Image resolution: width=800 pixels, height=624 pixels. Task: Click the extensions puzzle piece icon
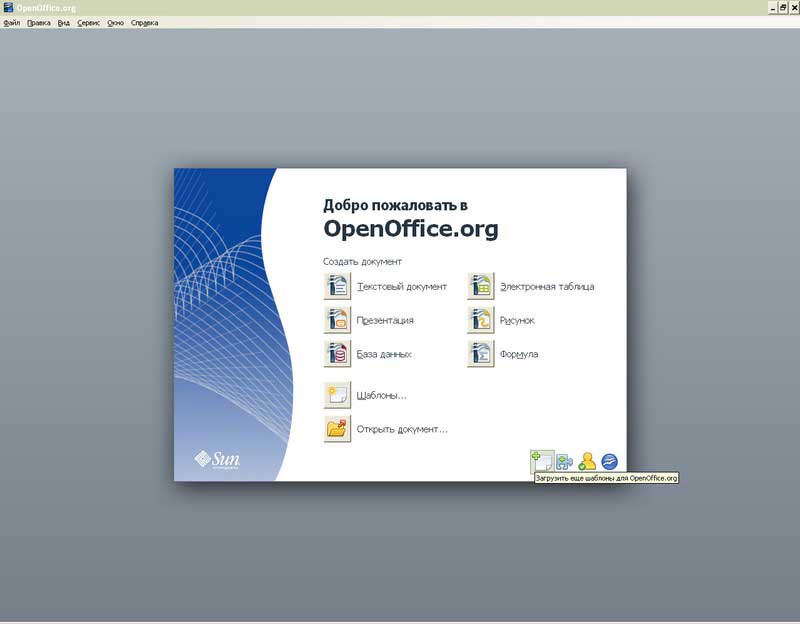click(564, 462)
